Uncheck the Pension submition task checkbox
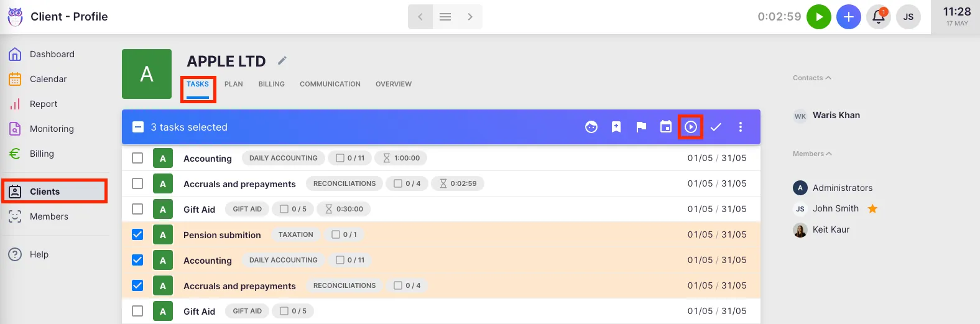Image resolution: width=980 pixels, height=324 pixels. coord(137,234)
